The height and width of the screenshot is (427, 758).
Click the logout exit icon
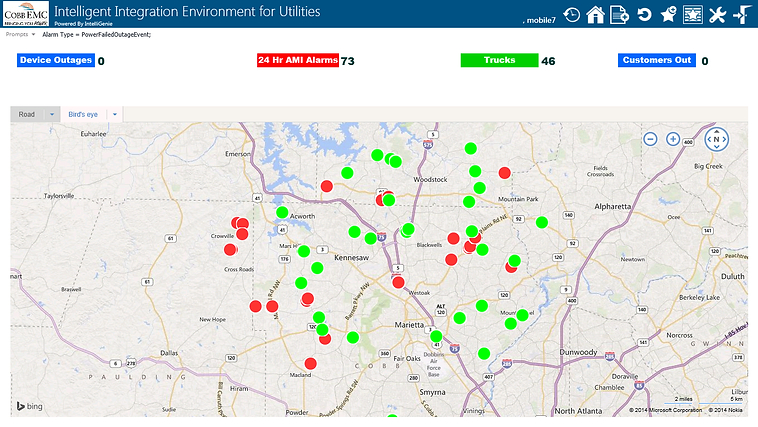click(741, 14)
